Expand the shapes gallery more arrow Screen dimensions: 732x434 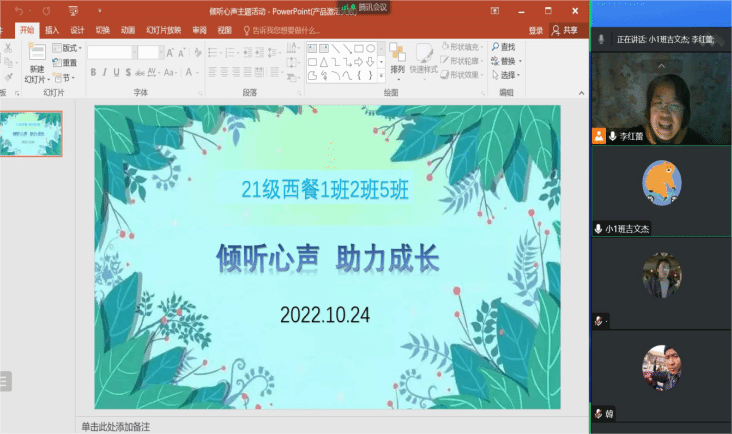pos(381,75)
